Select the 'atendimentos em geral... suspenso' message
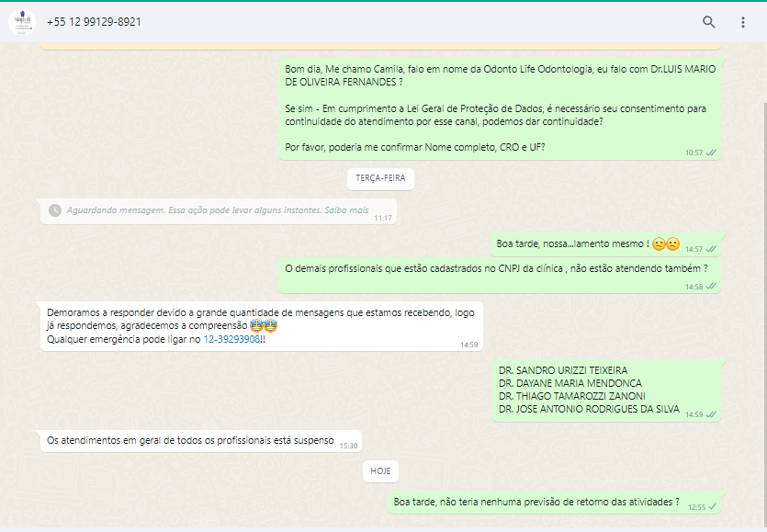Screen dimensions: 767x532 [x=201, y=441]
